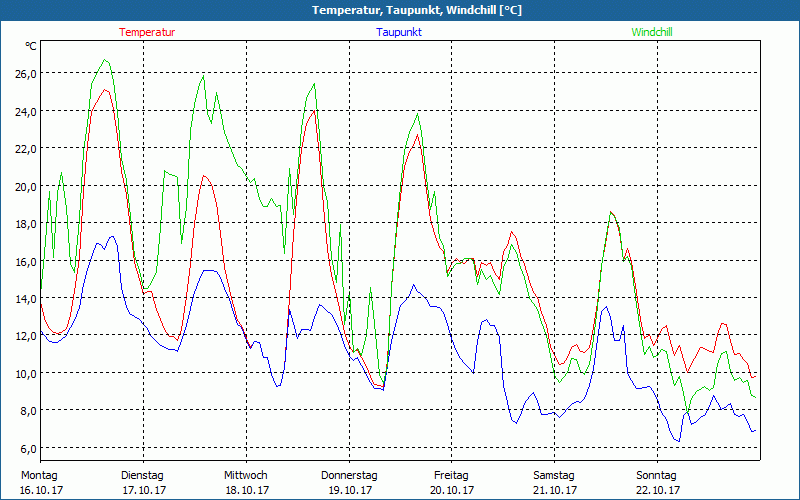Click the Donnerstag day label
800x500 pixels.
(x=349, y=476)
